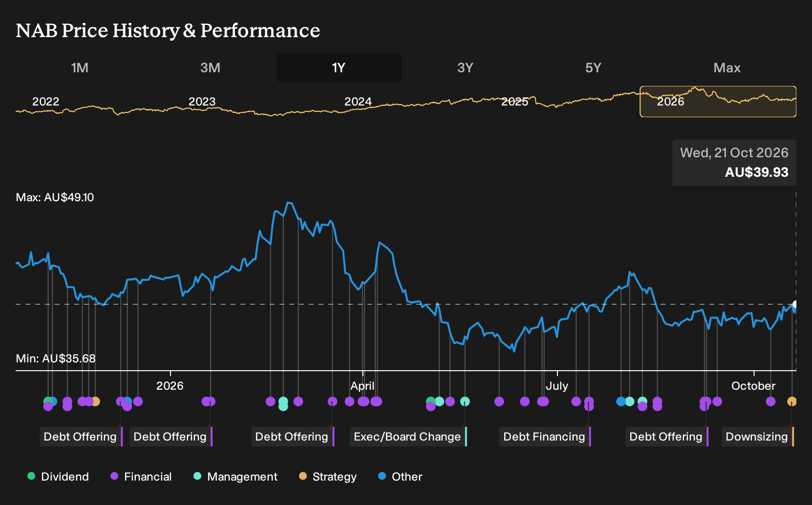812x505 pixels.
Task: Click the Min: AU$35.68 label
Action: tap(56, 358)
